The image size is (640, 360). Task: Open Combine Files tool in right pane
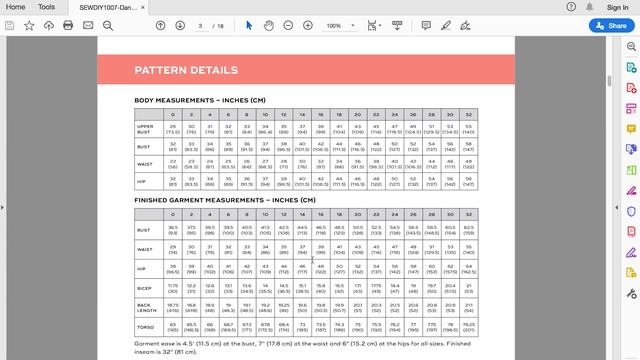[631, 149]
